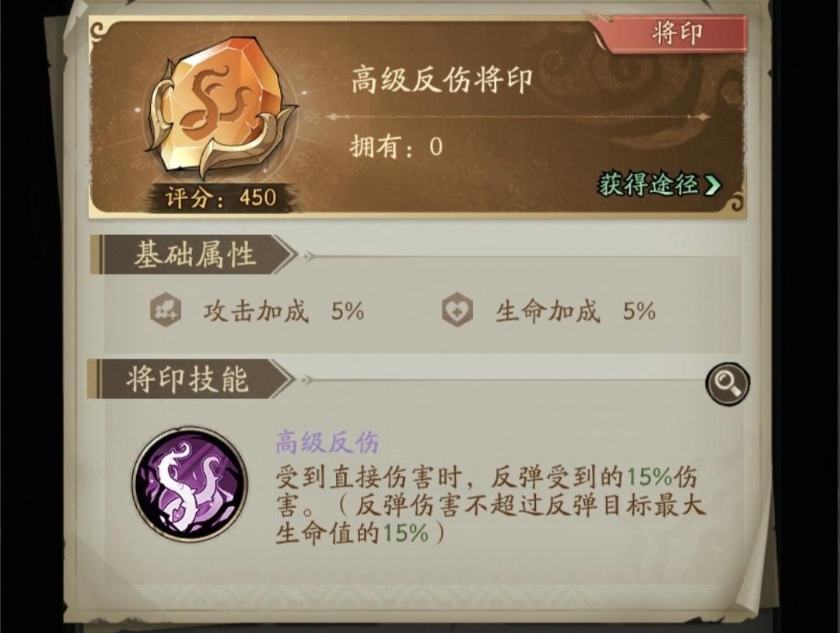The width and height of the screenshot is (840, 633).
Task: Click the health bonus heart icon
Action: click(x=457, y=310)
